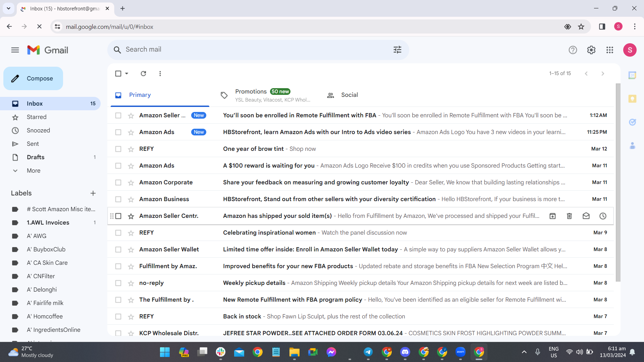Switch to the Primary tab

pyautogui.click(x=160, y=95)
